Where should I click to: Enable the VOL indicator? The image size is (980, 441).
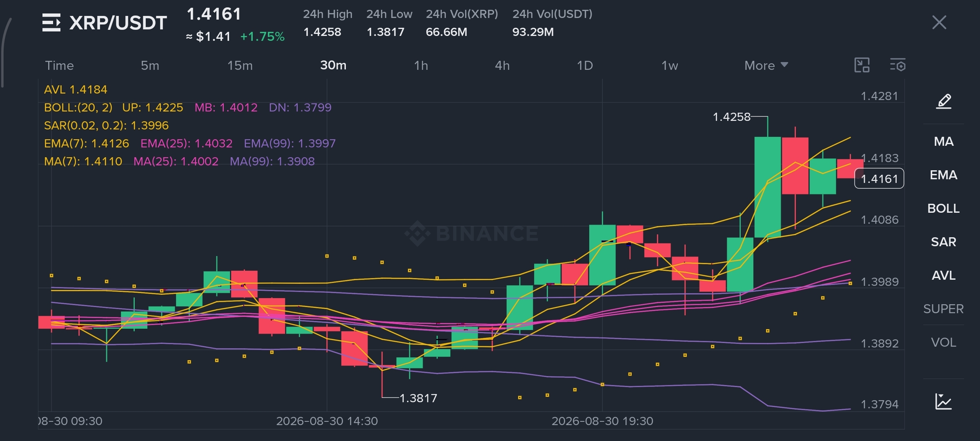click(944, 343)
